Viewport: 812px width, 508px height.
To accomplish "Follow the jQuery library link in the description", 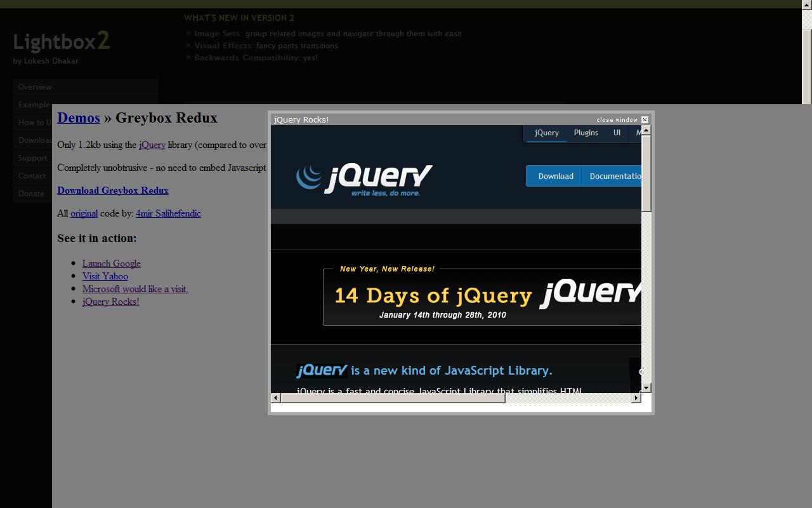I will [x=152, y=145].
